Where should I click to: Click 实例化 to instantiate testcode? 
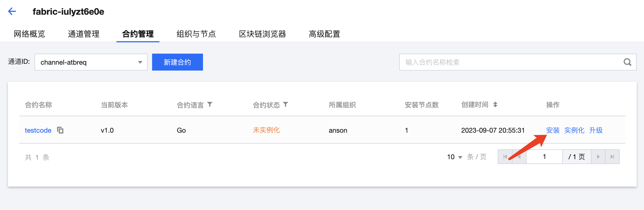[x=574, y=130]
